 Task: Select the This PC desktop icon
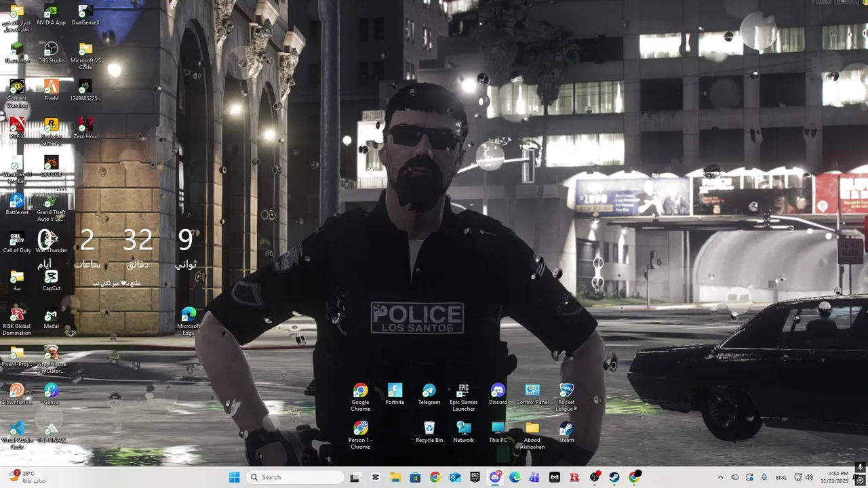pyautogui.click(x=498, y=433)
